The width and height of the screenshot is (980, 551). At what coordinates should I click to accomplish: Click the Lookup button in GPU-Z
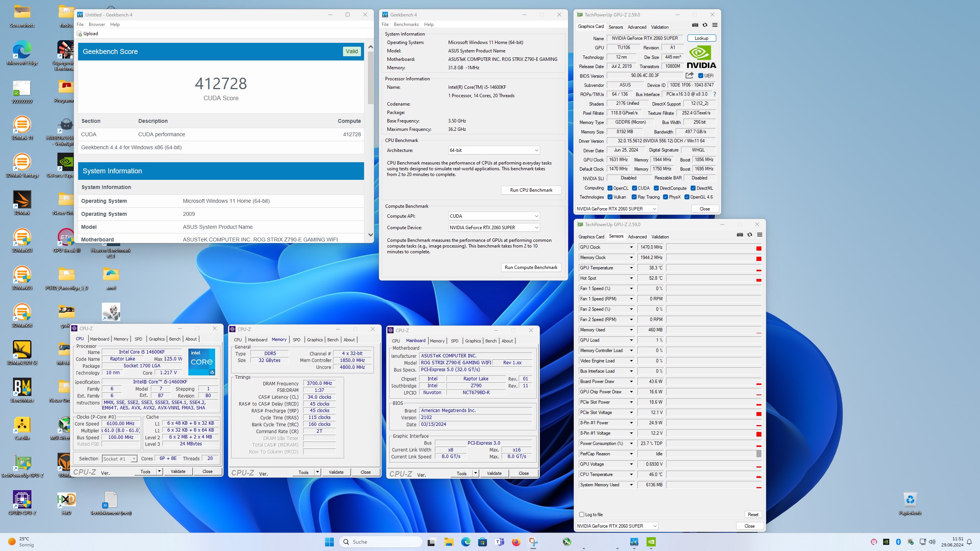click(702, 38)
